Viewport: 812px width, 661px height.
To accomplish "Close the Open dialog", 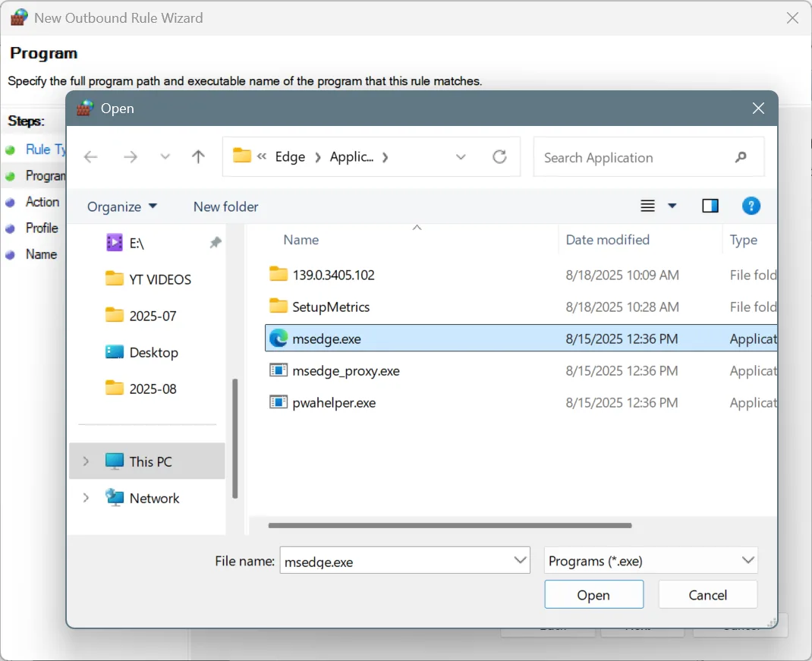I will [758, 109].
